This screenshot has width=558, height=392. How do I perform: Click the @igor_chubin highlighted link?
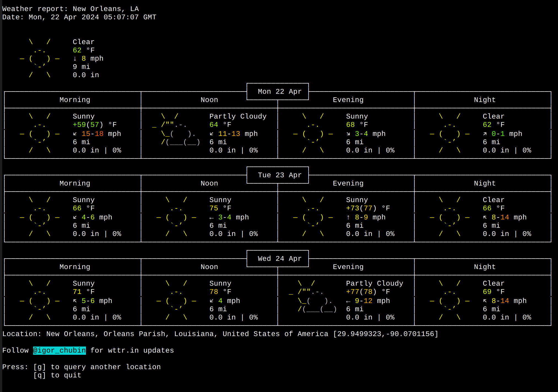(x=59, y=350)
